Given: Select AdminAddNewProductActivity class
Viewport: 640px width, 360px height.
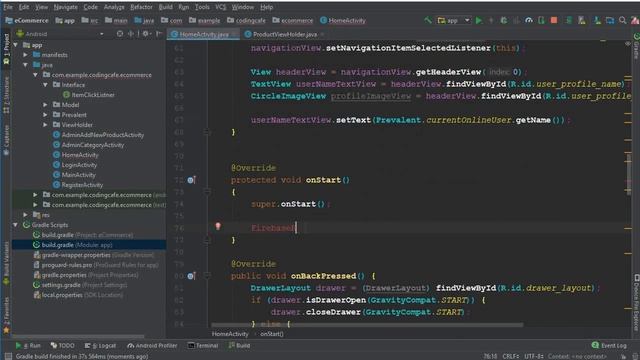Looking at the screenshot, I should click(98, 135).
